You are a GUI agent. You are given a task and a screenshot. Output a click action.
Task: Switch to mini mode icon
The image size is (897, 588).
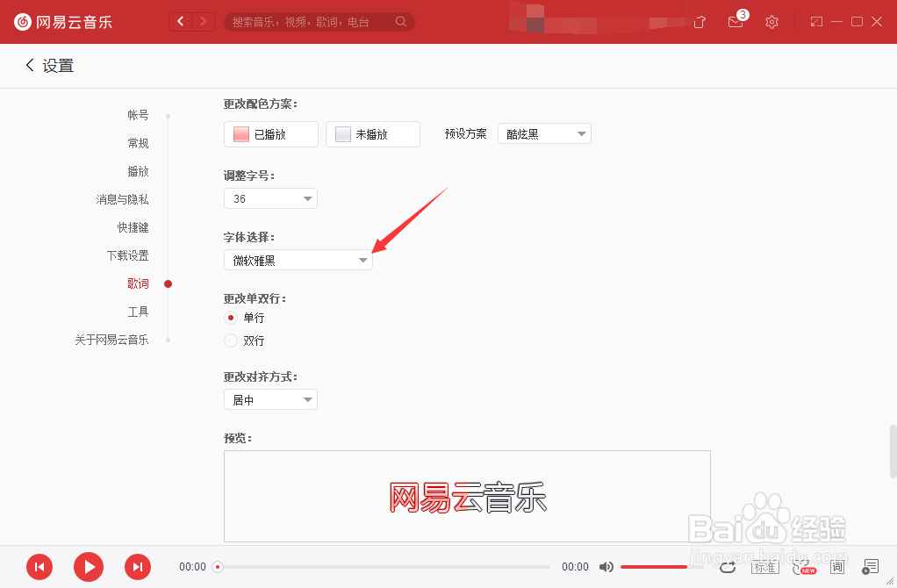pos(816,22)
